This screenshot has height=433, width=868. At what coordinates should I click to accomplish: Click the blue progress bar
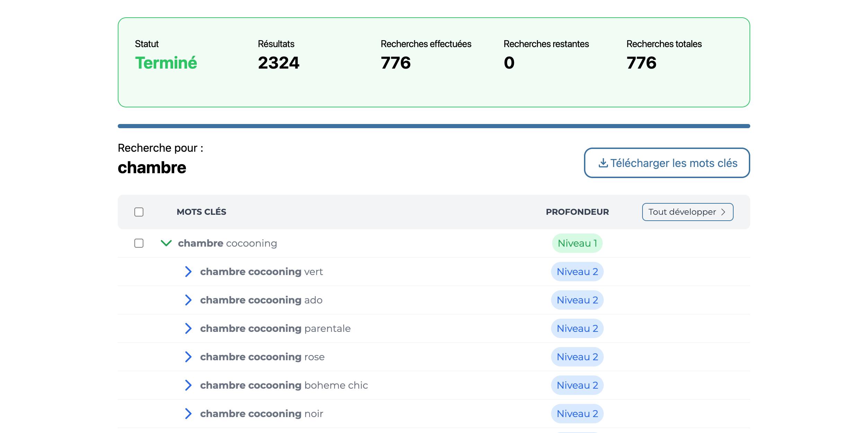(x=434, y=126)
